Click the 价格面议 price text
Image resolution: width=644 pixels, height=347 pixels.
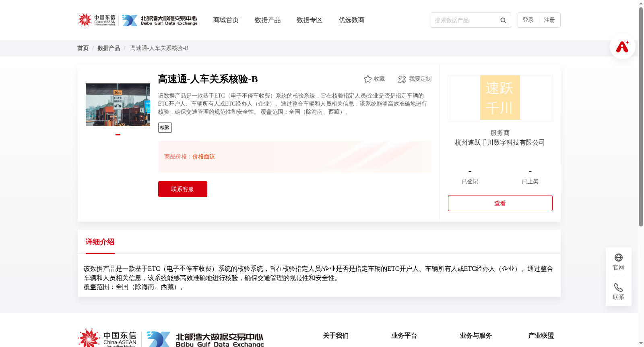(x=204, y=157)
